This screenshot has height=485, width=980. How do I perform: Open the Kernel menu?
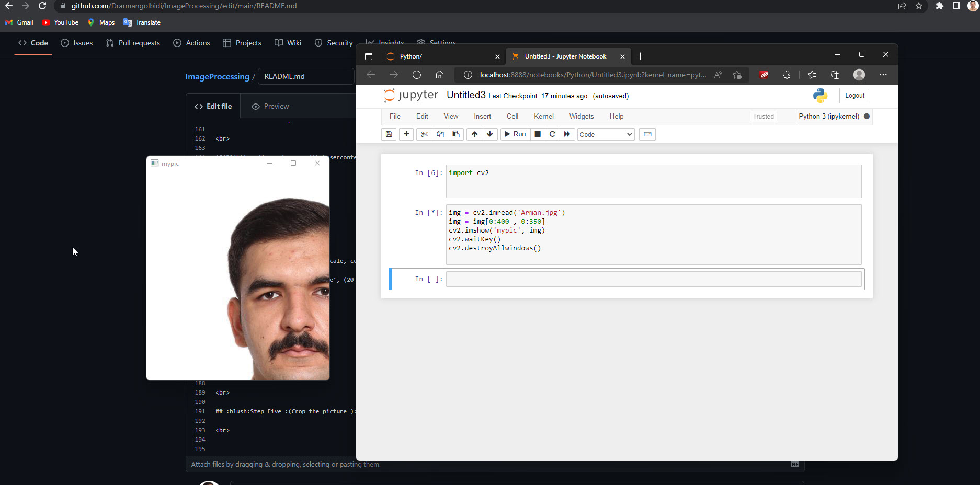click(x=543, y=116)
